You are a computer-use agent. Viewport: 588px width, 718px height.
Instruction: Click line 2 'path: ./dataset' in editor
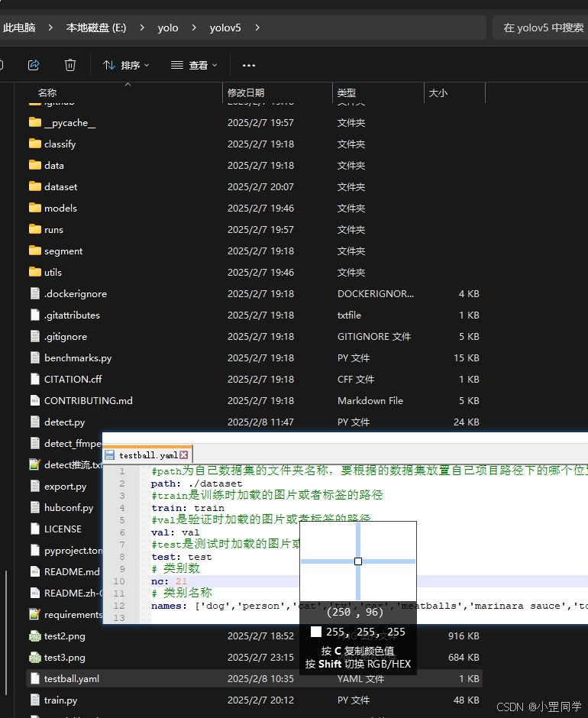tap(197, 484)
